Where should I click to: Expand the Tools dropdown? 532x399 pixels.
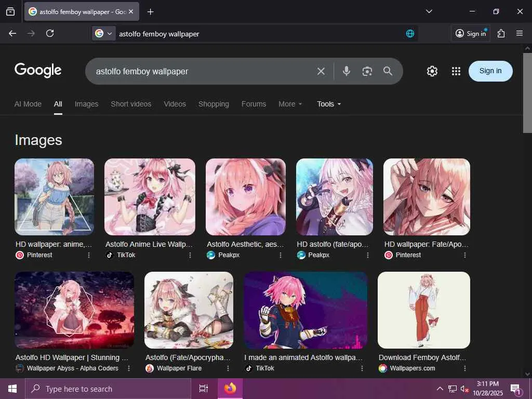[329, 104]
